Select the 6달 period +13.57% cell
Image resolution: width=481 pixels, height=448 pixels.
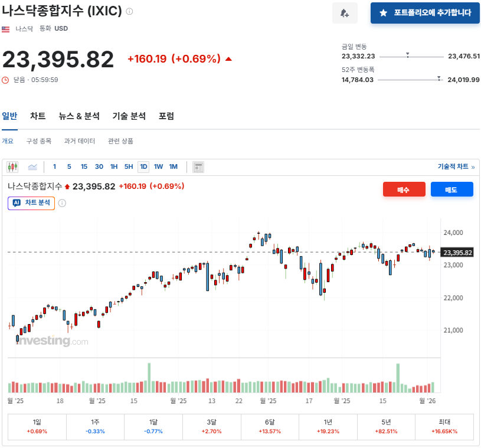[270, 427]
